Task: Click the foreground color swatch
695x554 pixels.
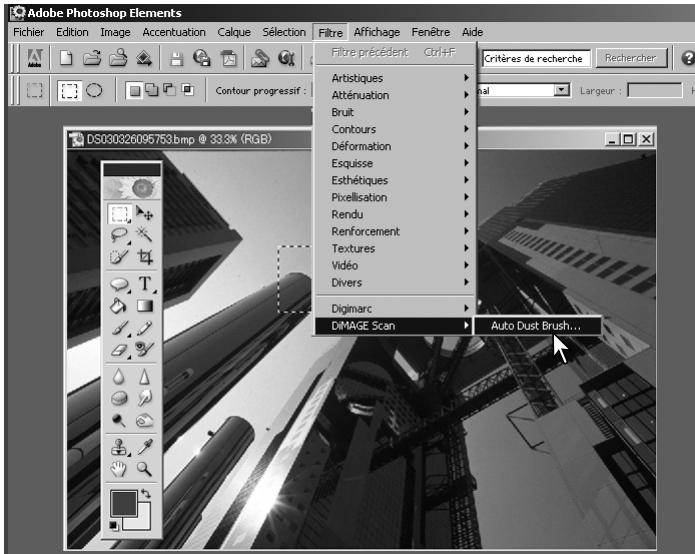Action: (x=124, y=503)
